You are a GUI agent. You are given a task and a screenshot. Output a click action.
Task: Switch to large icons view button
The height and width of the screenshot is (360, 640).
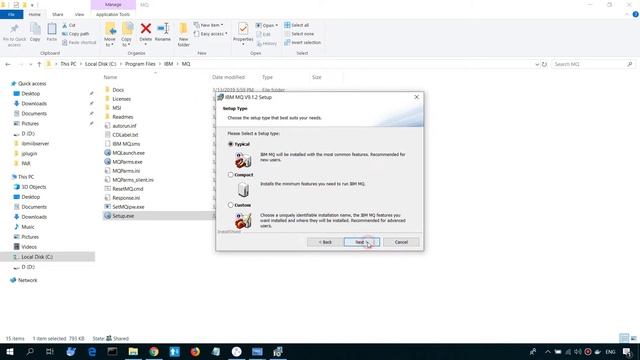[633, 338]
